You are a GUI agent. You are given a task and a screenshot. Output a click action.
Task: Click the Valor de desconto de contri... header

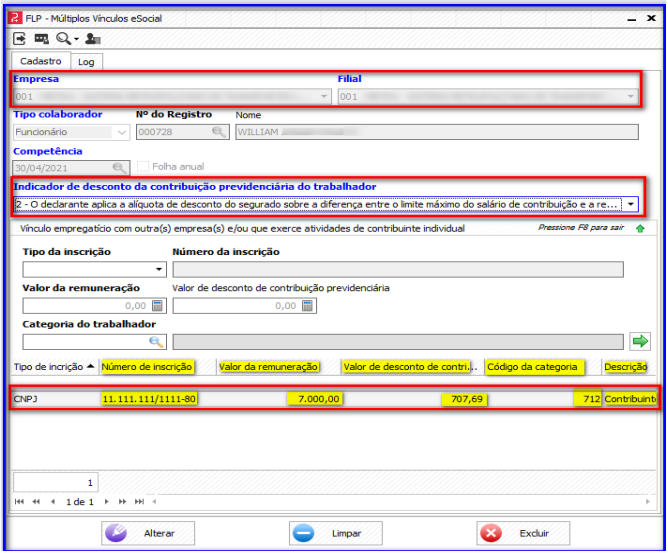[x=408, y=367]
